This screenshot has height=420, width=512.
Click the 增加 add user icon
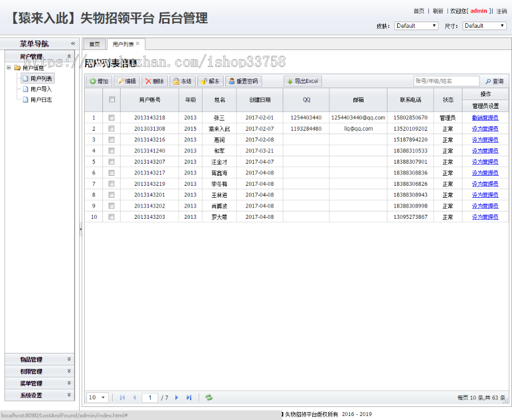click(x=97, y=81)
